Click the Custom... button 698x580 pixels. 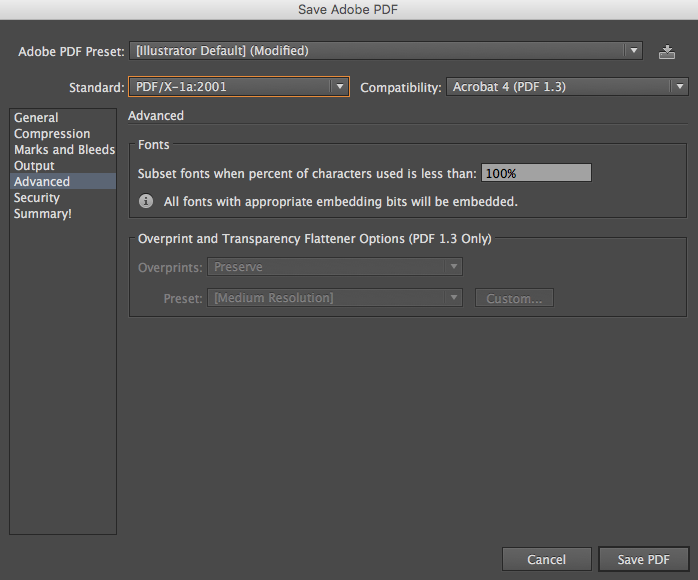pyautogui.click(x=514, y=298)
